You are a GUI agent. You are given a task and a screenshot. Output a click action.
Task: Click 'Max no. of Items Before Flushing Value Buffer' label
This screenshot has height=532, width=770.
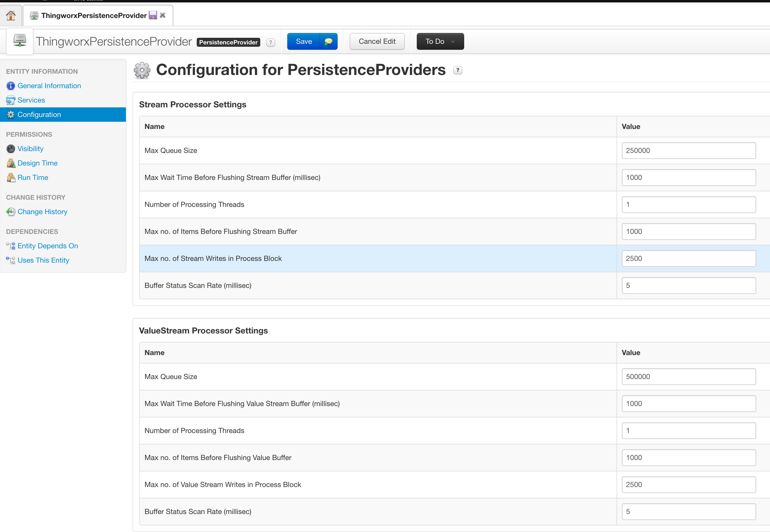pos(218,457)
